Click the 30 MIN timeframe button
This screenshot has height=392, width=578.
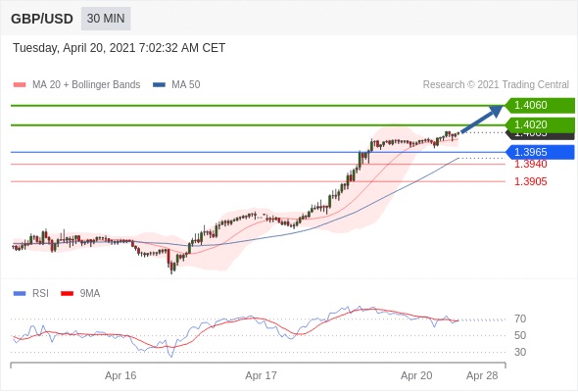pos(106,19)
